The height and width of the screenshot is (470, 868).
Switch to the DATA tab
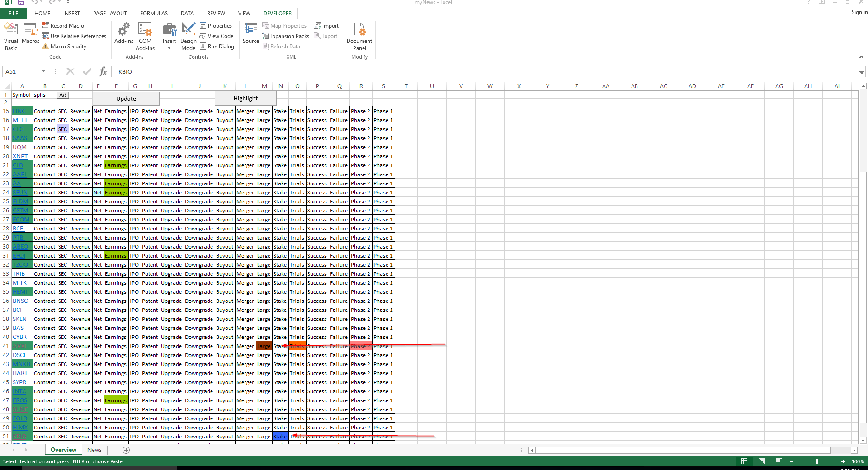187,14
